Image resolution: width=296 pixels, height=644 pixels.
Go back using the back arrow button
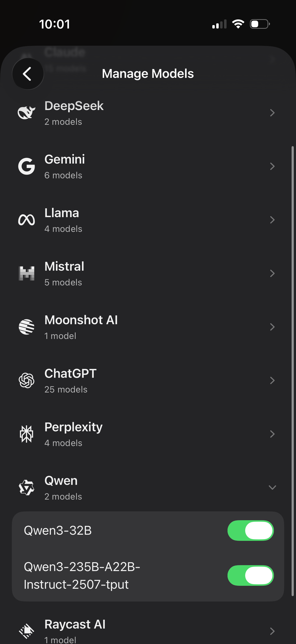(x=28, y=74)
